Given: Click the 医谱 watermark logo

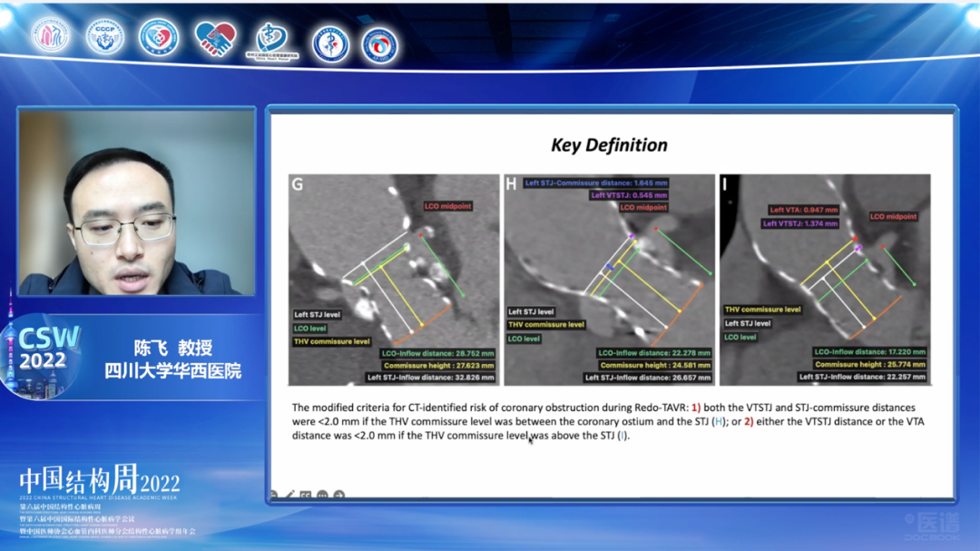Looking at the screenshot, I should 936,524.
